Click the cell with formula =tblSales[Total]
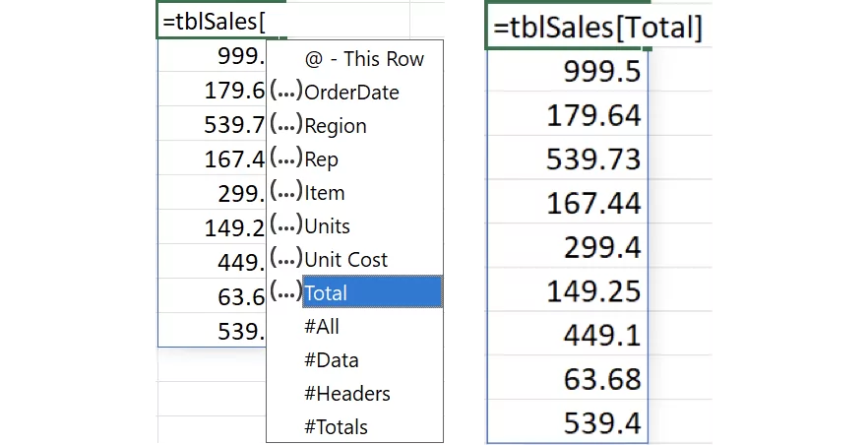This screenshot has height=445, width=868. (x=597, y=27)
